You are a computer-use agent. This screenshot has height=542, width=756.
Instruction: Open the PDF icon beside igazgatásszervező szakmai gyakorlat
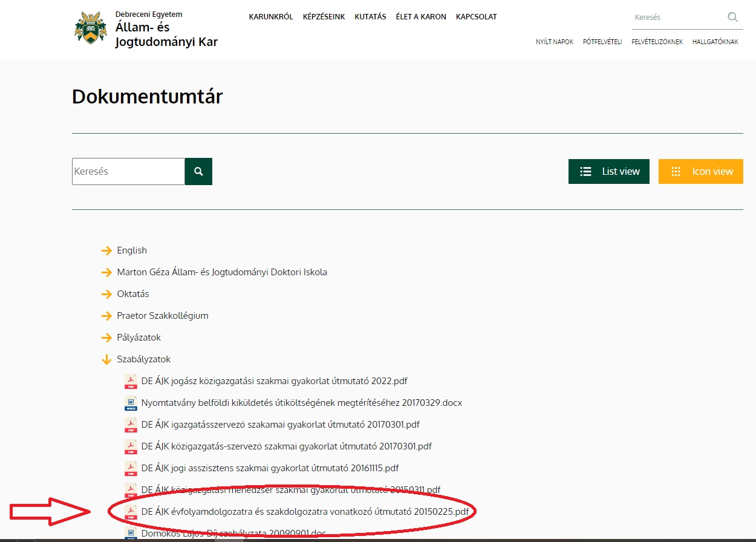(x=131, y=425)
